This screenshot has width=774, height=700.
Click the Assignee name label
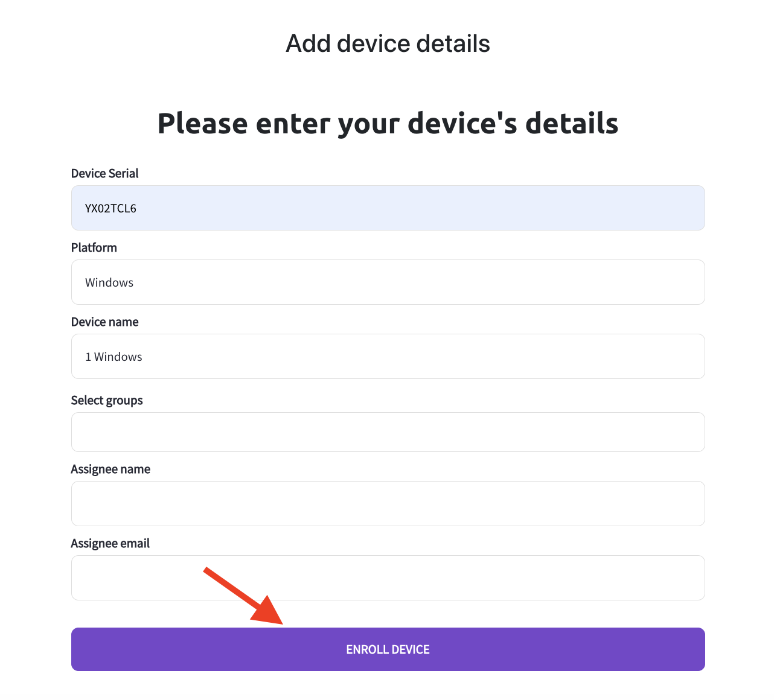click(110, 469)
